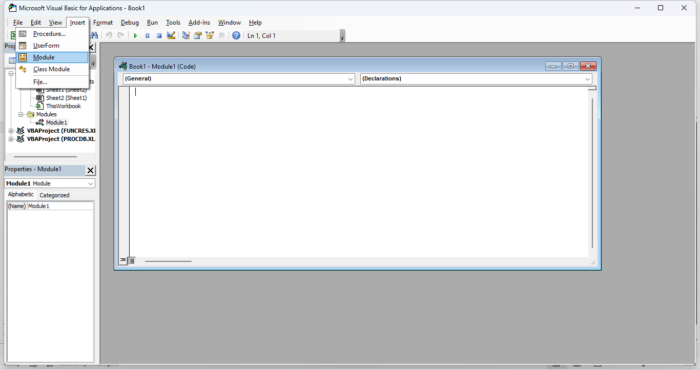Click the code window horizontal scrollbar

pyautogui.click(x=168, y=261)
